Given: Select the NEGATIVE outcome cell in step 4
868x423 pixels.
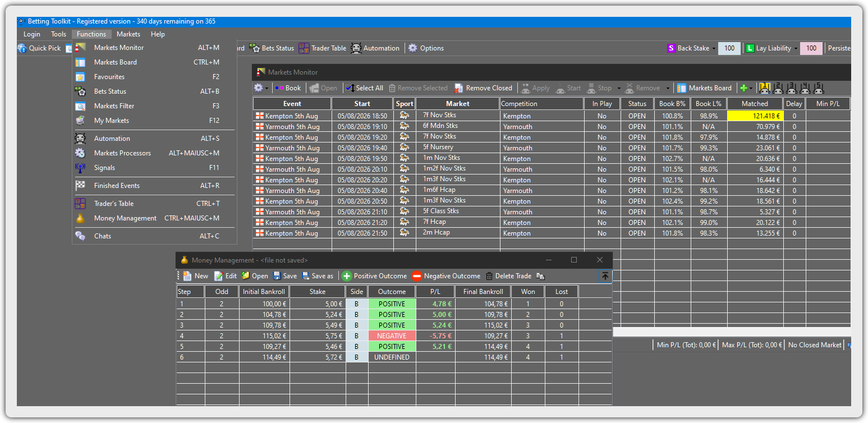Looking at the screenshot, I should pyautogui.click(x=392, y=336).
